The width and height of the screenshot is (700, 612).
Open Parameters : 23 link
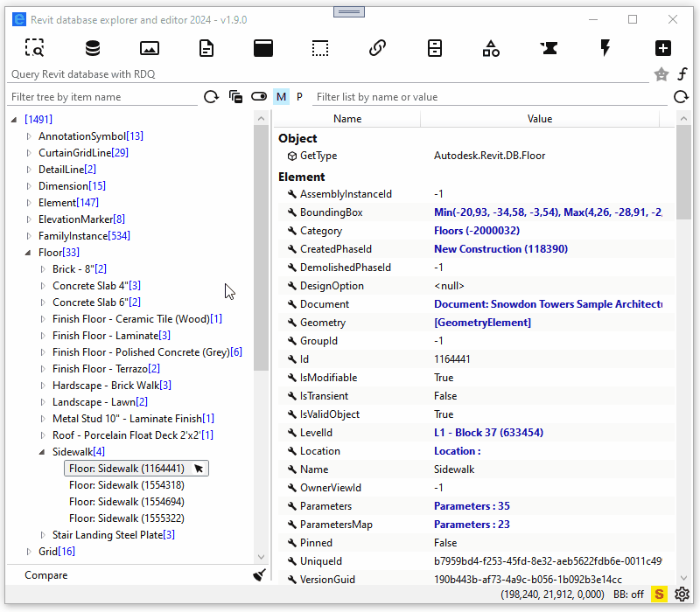472,524
